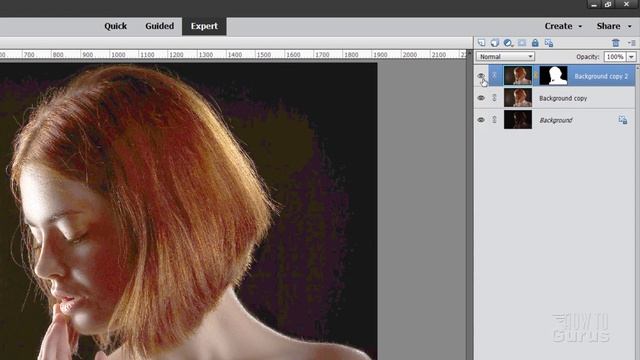Click mask link icon on Background copy 2
This screenshot has height=360, width=640.
536,76
